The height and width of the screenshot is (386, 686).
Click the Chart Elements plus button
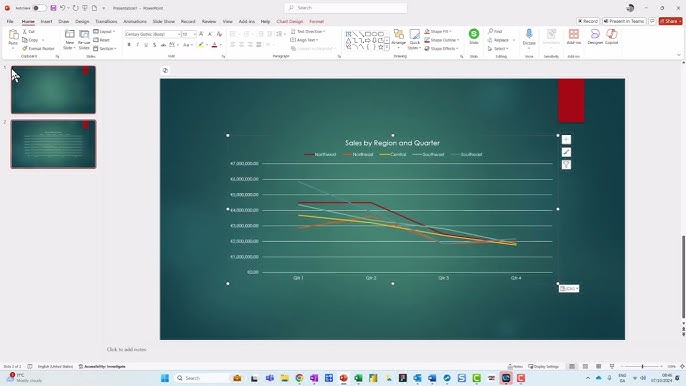point(566,140)
